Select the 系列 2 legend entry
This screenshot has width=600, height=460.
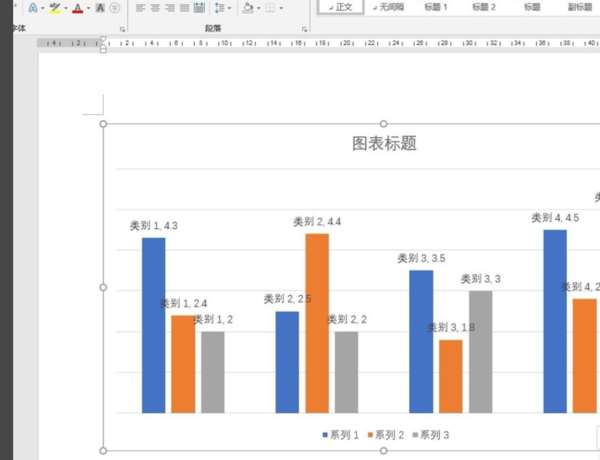click(x=386, y=435)
